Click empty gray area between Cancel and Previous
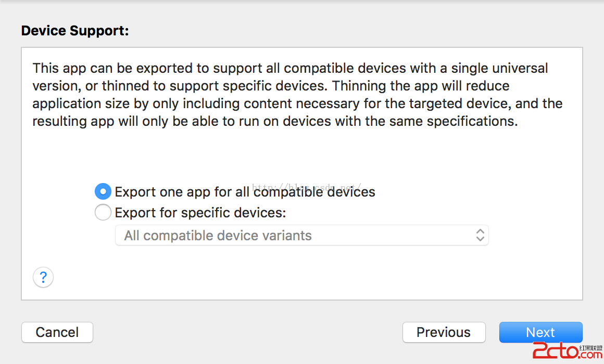 click(x=247, y=332)
